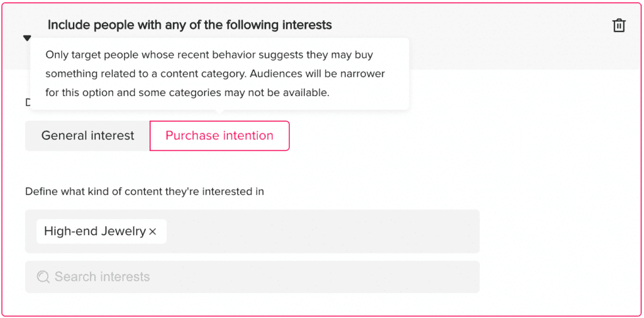
Task: Click the 'Only target people' tooltip line
Action: click(209, 55)
